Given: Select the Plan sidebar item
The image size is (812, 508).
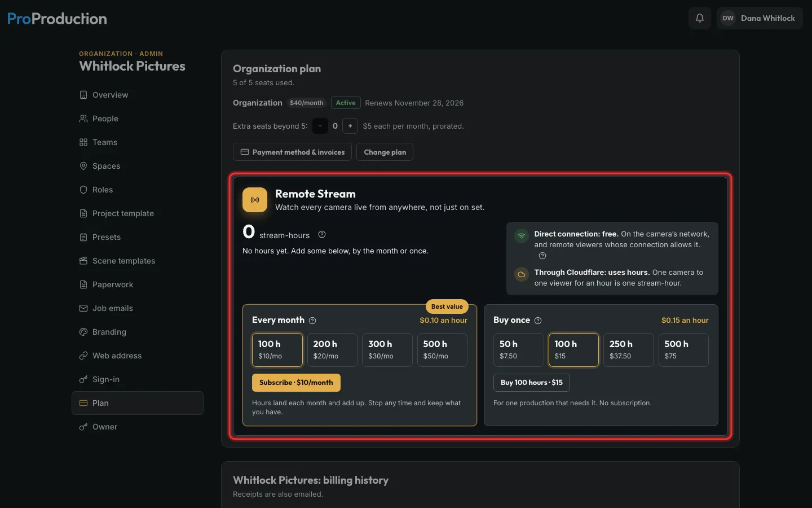Looking at the screenshot, I should 138,403.
